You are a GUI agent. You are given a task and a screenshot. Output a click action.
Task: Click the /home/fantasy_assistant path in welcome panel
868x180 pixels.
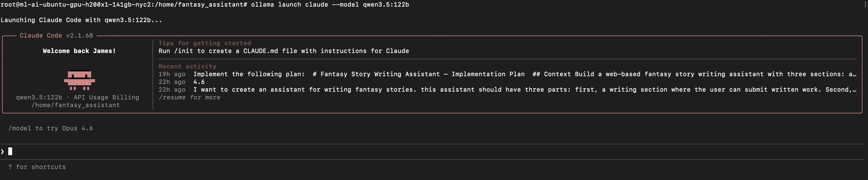tap(76, 105)
